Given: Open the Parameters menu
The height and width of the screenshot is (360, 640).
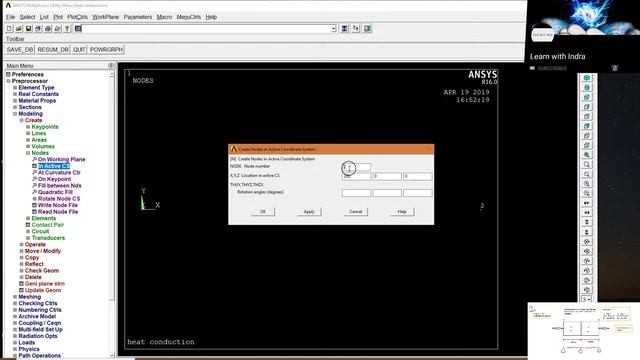Looking at the screenshot, I should tap(138, 17).
